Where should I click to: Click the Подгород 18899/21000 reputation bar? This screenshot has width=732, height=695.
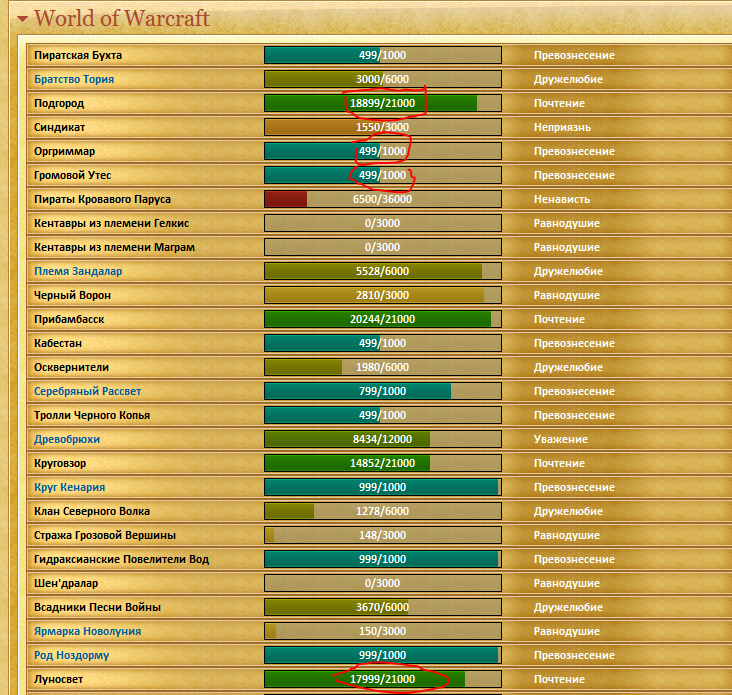point(382,103)
